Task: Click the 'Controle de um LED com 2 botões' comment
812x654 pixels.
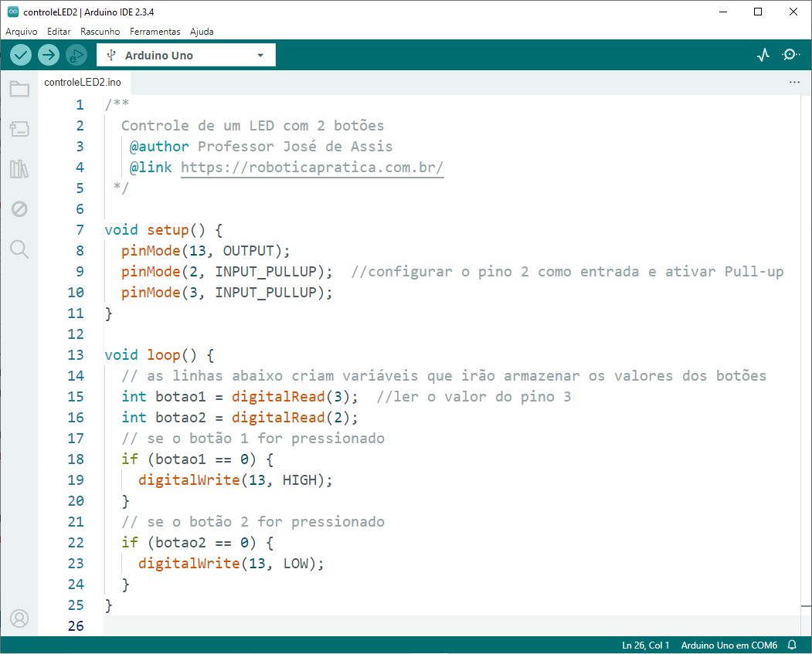Action: (x=253, y=126)
